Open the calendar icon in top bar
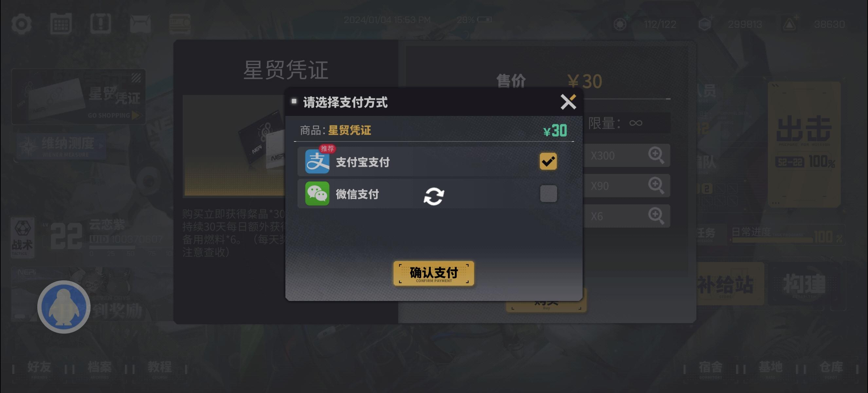Viewport: 868px width, 393px height. 61,24
